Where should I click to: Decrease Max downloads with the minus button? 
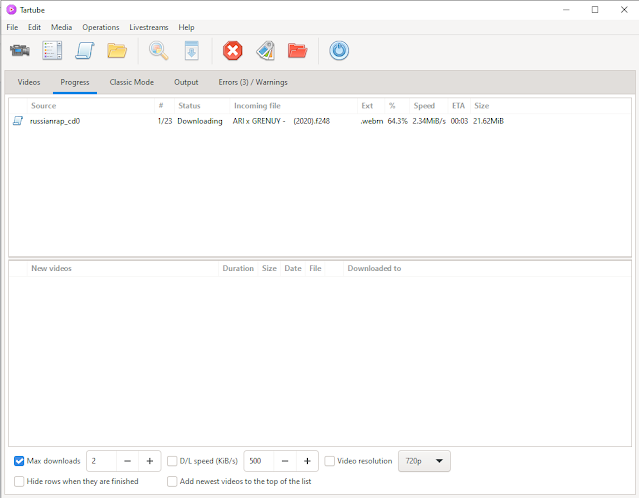(x=128, y=461)
